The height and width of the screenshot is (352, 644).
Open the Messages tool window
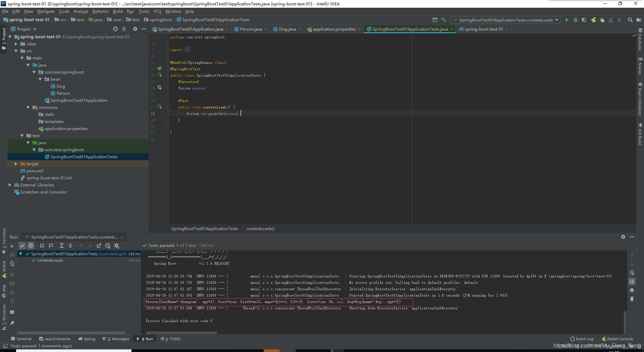click(x=116, y=339)
